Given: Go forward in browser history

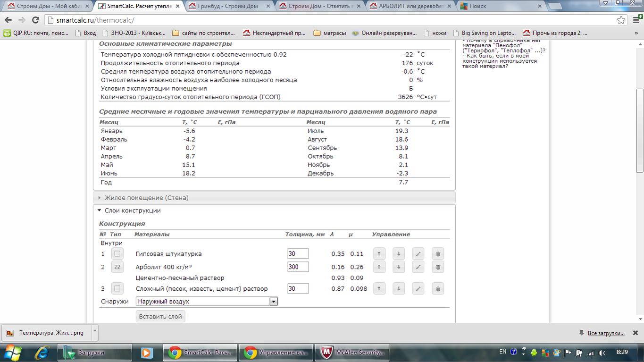Looking at the screenshot, I should [22, 20].
